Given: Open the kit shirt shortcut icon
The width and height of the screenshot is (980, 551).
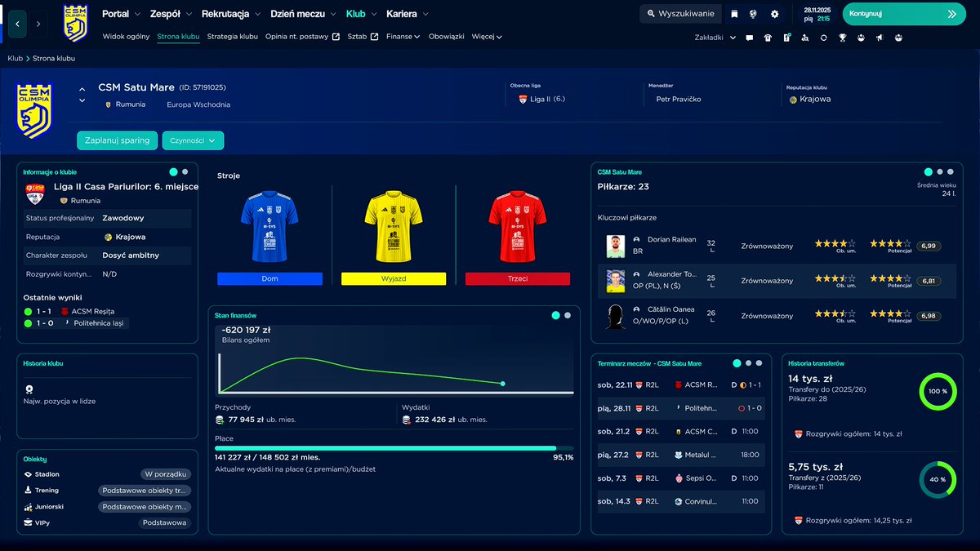Looking at the screenshot, I should 768,38.
